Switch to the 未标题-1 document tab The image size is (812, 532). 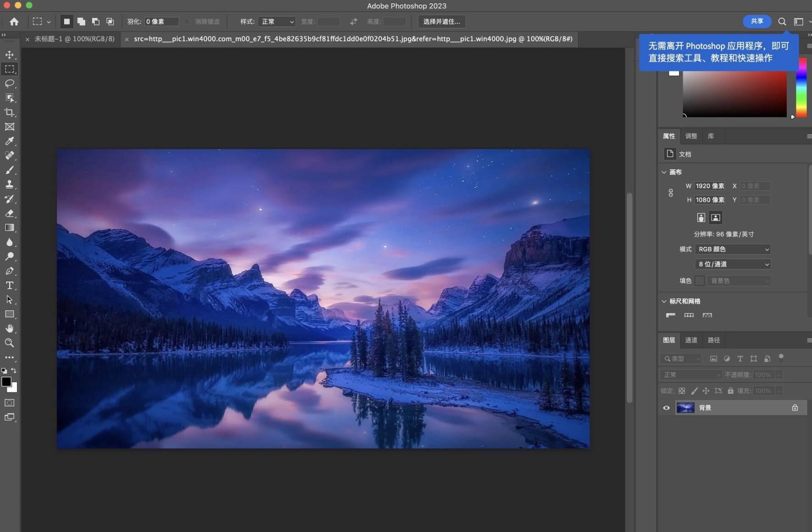coord(74,39)
